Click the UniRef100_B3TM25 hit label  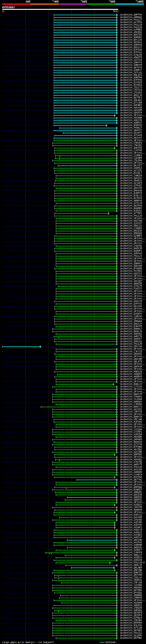point(131,82)
